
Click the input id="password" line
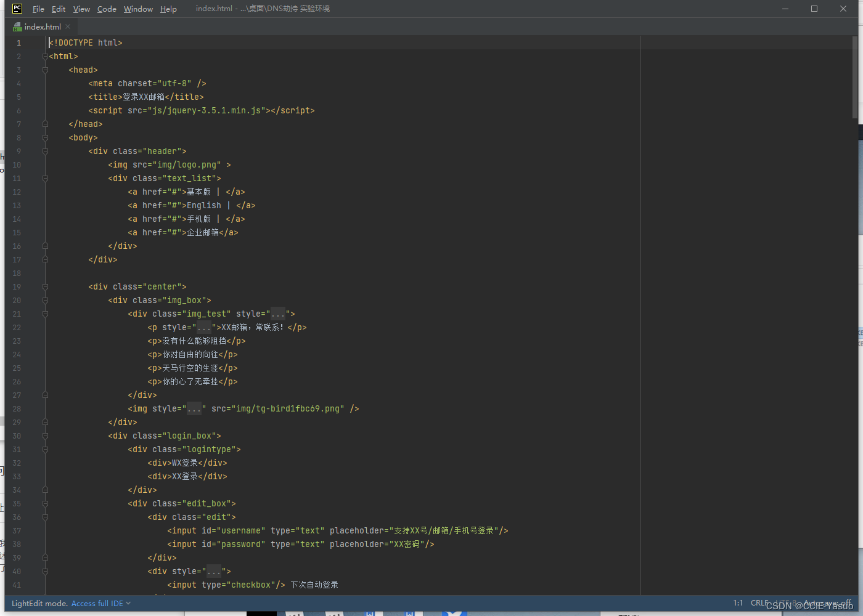coord(301,544)
